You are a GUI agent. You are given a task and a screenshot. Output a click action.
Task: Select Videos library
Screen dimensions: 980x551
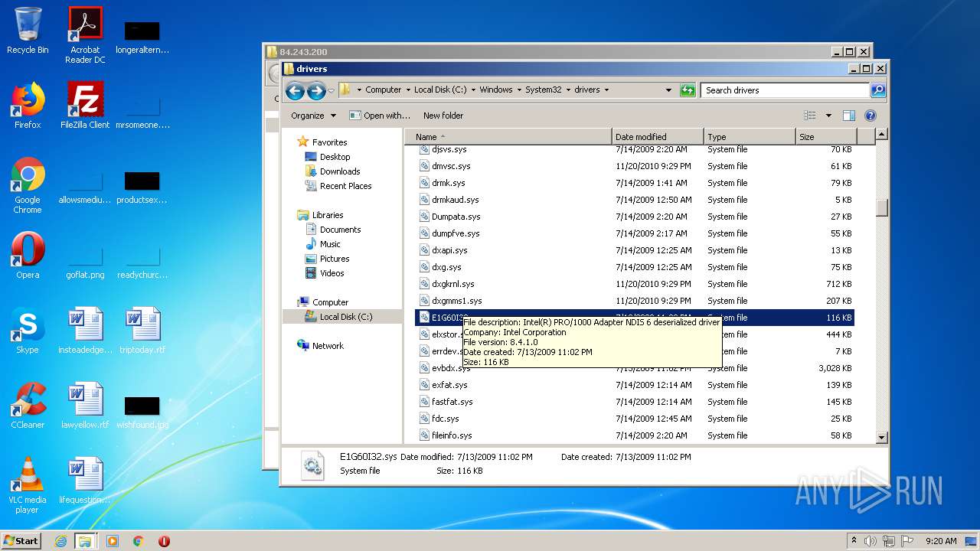click(332, 273)
